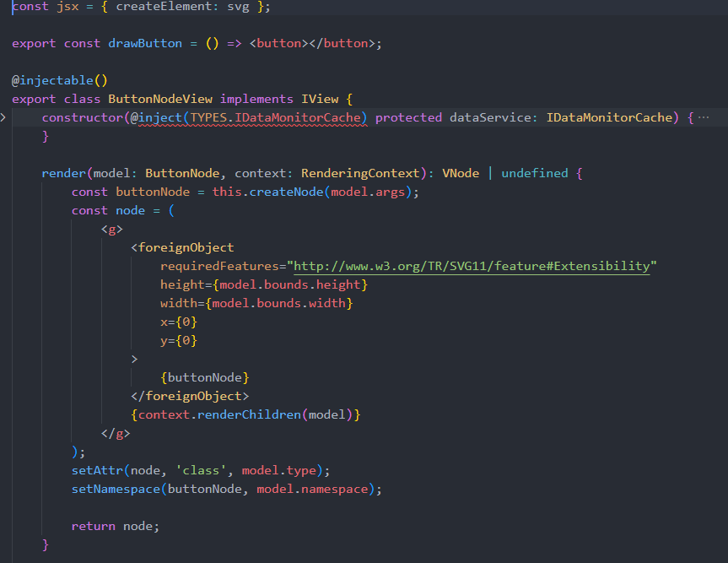Expand the folded constructor body chevron
Image resolution: width=728 pixels, height=563 pixels.
[x=5, y=119]
